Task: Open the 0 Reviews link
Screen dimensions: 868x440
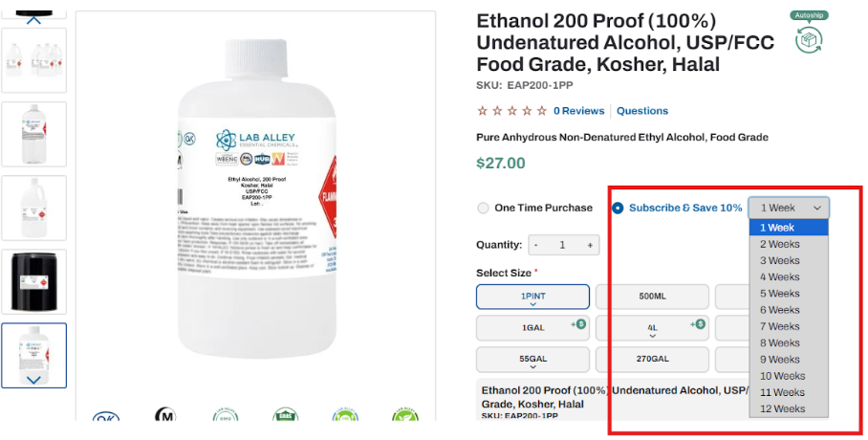Action: click(578, 111)
